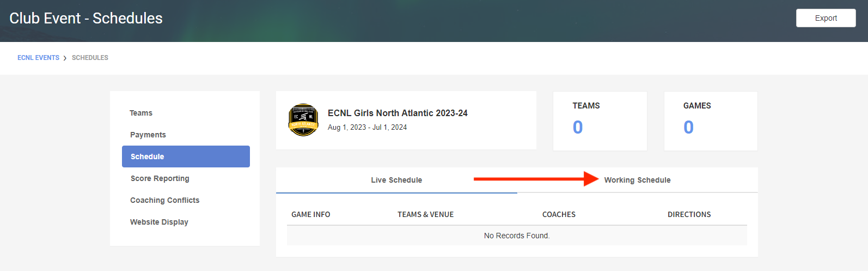
Task: Click the Teams count of 0
Action: point(578,127)
